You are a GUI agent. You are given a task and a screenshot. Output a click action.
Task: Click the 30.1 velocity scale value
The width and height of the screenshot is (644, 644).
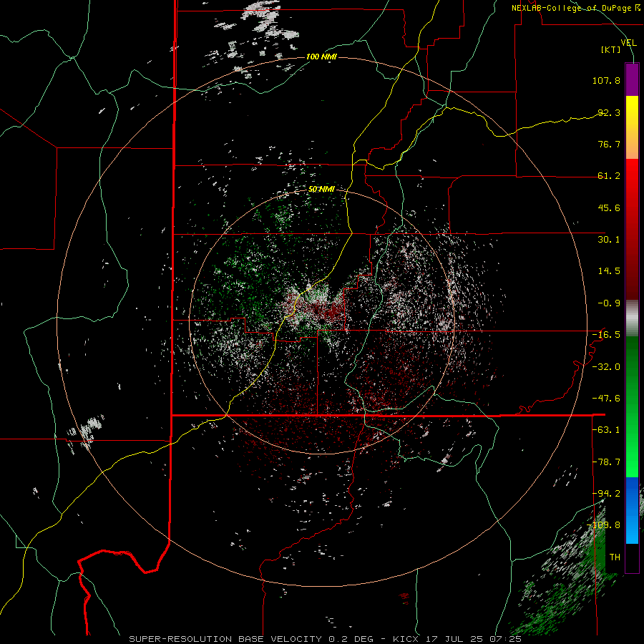[x=609, y=240]
